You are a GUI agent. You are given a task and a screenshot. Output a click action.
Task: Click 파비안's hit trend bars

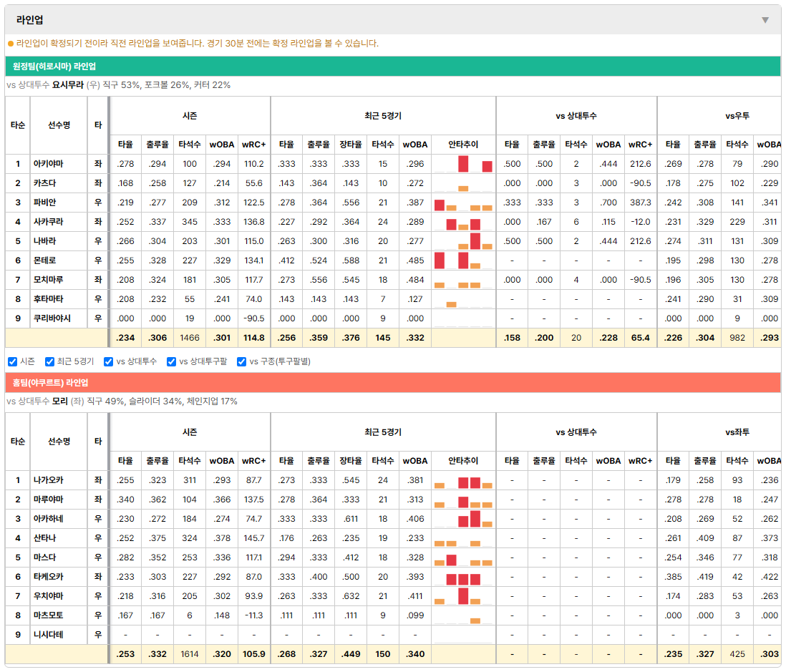[x=463, y=203]
